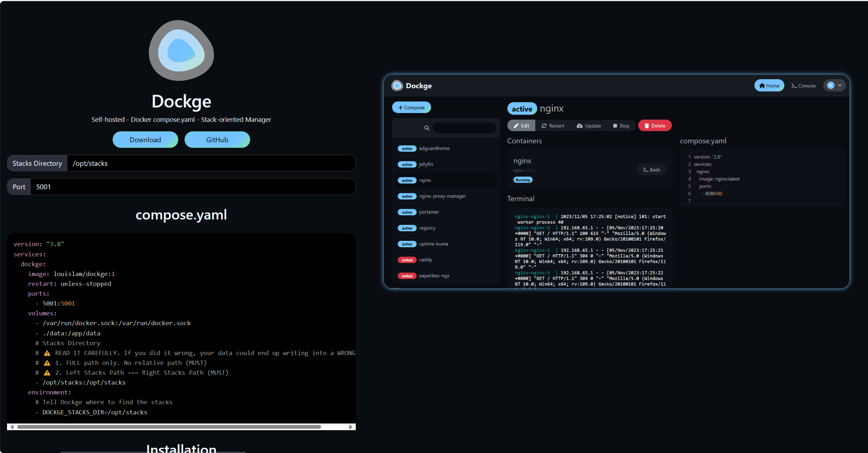
Task: Click the small Dockge logo in header
Action: pos(397,86)
